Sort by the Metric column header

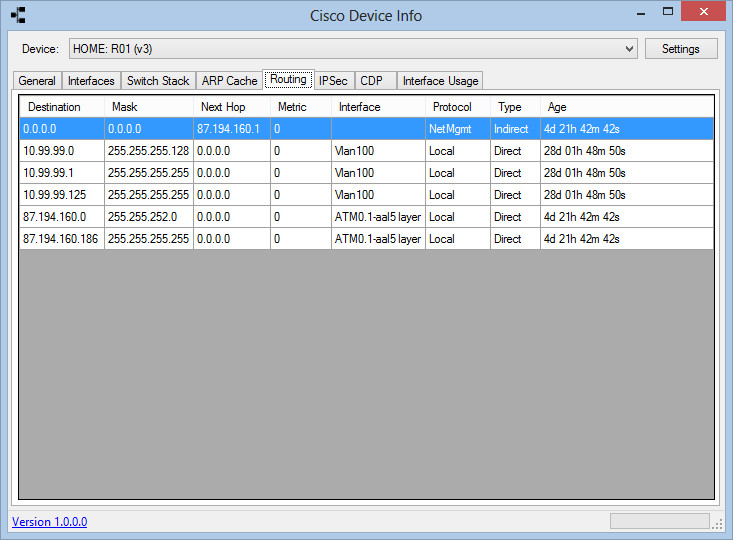click(x=301, y=107)
